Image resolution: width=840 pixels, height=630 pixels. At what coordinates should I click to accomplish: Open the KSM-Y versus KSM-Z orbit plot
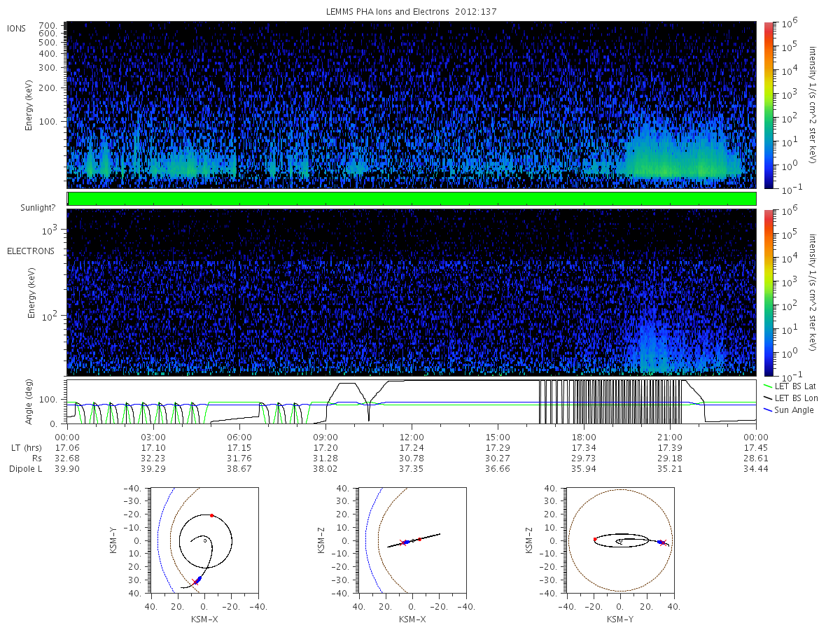620,540
